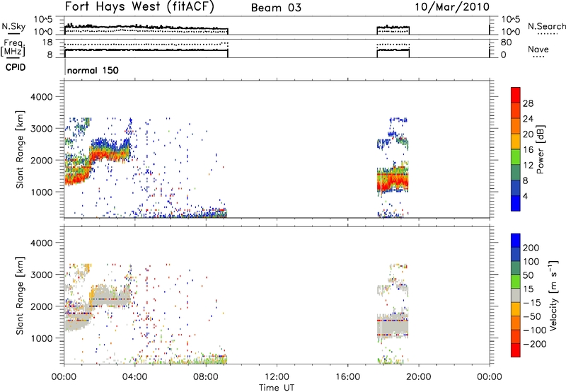Click the red power echo band near 18:00 UT
Image resolution: width=566 pixels, height=392 pixels.
pyautogui.click(x=393, y=183)
